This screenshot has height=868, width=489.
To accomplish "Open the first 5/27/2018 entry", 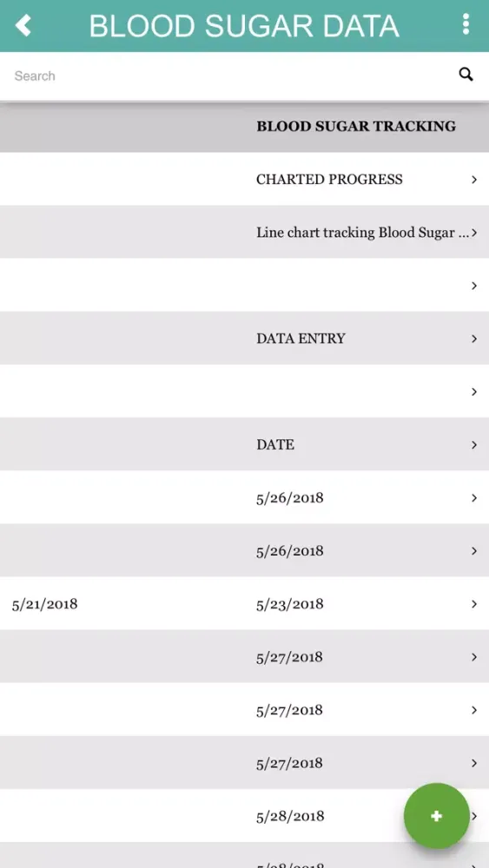I will tap(244, 656).
